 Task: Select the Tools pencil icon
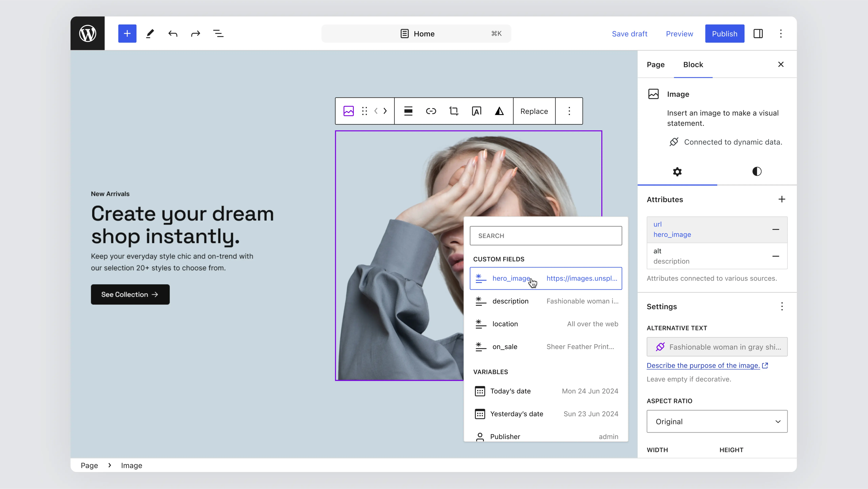click(x=150, y=33)
